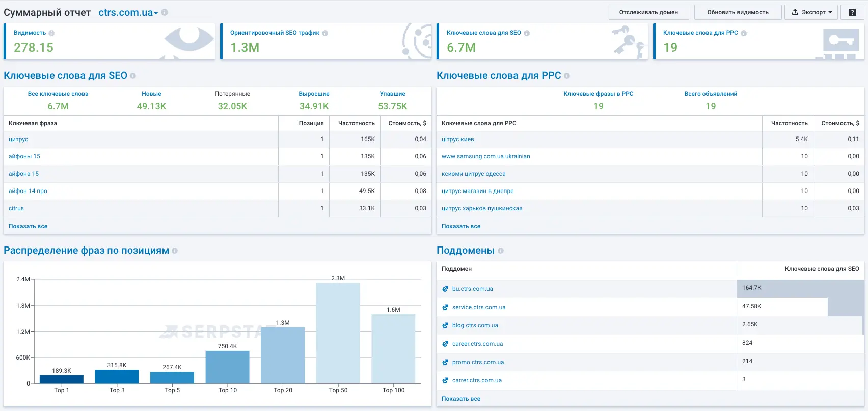The height and width of the screenshot is (411, 868).
Task: Click Показать все under the SEO keywords table
Action: pyautogui.click(x=28, y=226)
